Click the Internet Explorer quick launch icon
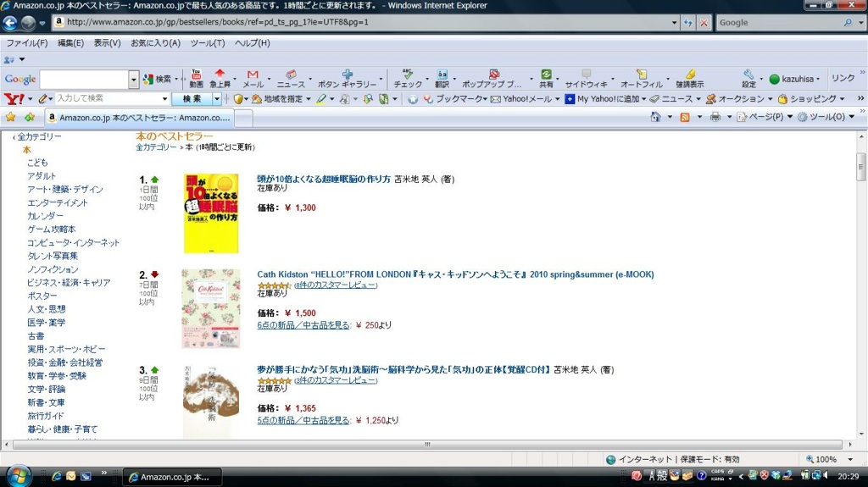This screenshot has height=487, width=868. coord(56,476)
